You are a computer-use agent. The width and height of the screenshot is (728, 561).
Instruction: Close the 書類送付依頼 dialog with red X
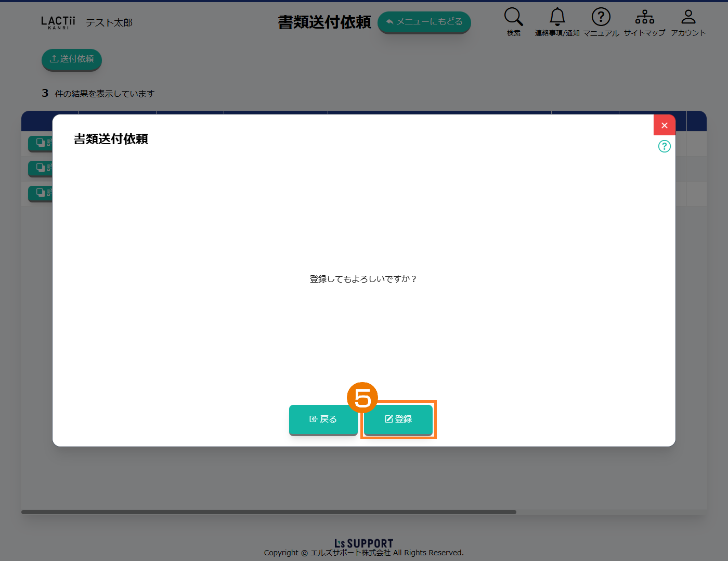pyautogui.click(x=664, y=125)
